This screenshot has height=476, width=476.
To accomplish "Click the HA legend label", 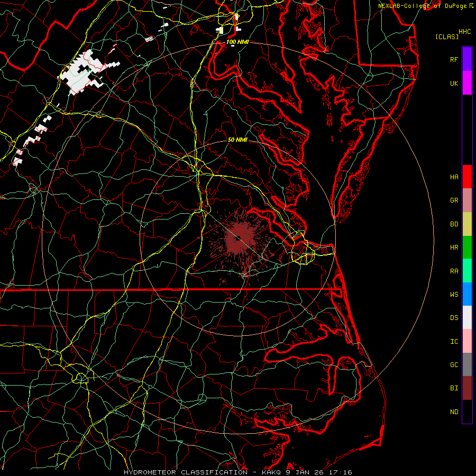I will [x=454, y=177].
